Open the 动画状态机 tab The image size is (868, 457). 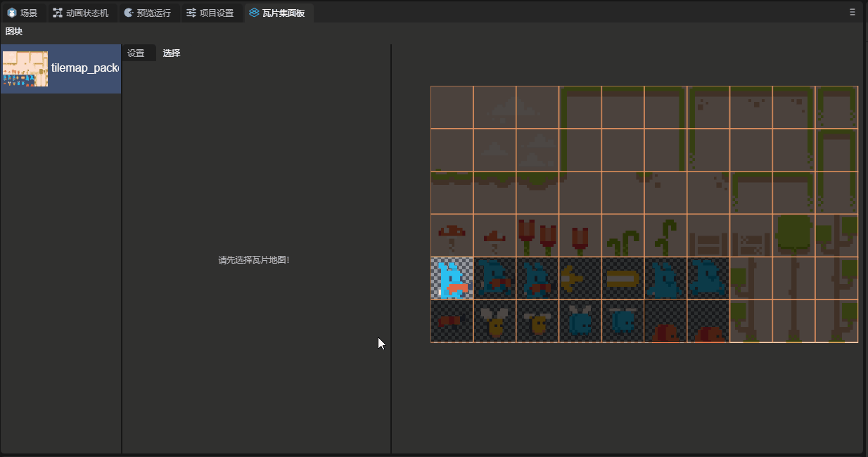(x=81, y=13)
